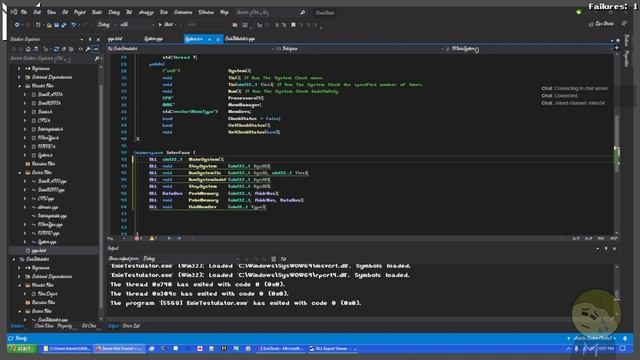This screenshot has width=640, height=360.
Task: Click the Solution Explorer Properties wrench icon
Action: pos(88,49)
